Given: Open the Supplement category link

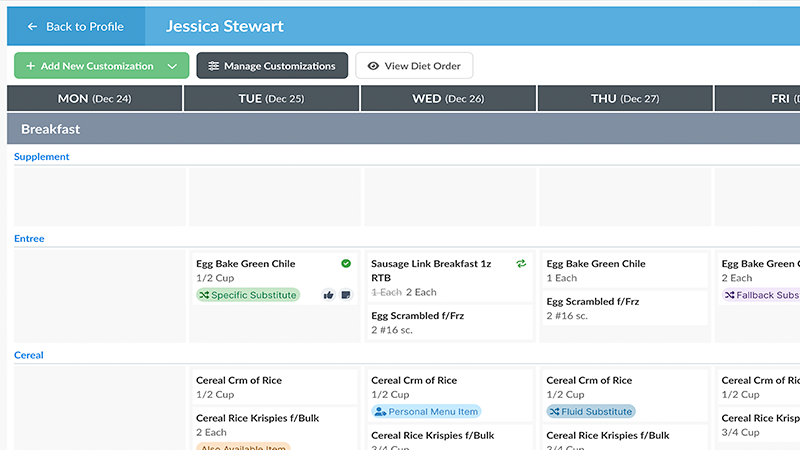Looking at the screenshot, I should (42, 157).
